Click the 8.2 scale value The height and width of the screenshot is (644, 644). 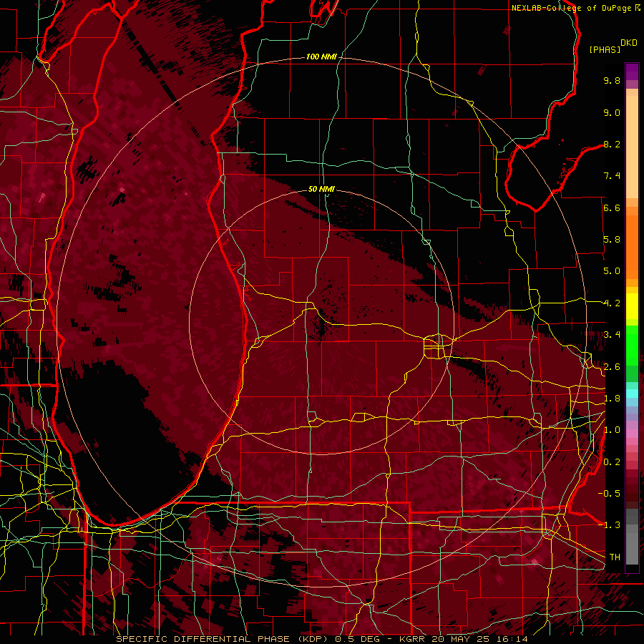[612, 144]
